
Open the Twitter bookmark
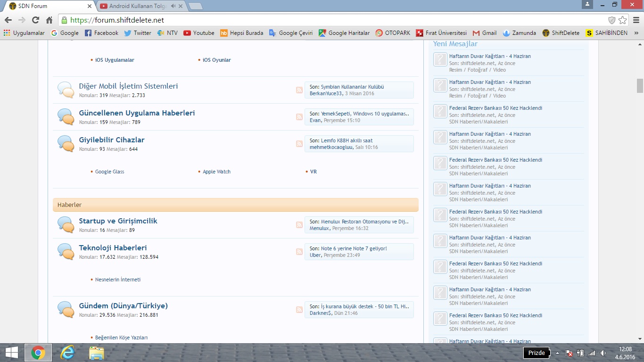tap(138, 33)
